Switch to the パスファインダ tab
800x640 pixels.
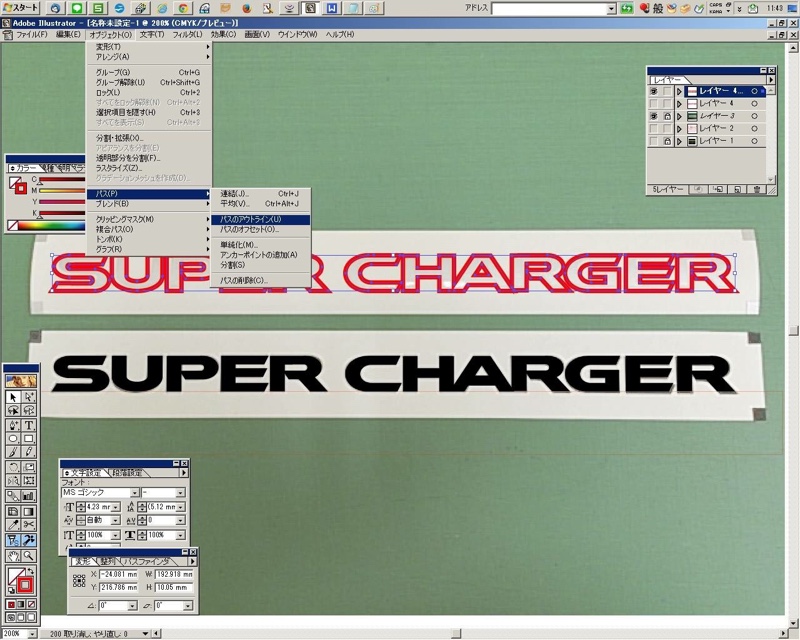tap(148, 561)
